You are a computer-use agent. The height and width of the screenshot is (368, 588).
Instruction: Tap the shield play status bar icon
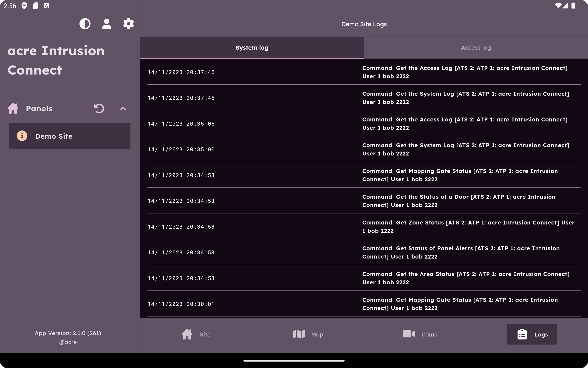pos(24,5)
